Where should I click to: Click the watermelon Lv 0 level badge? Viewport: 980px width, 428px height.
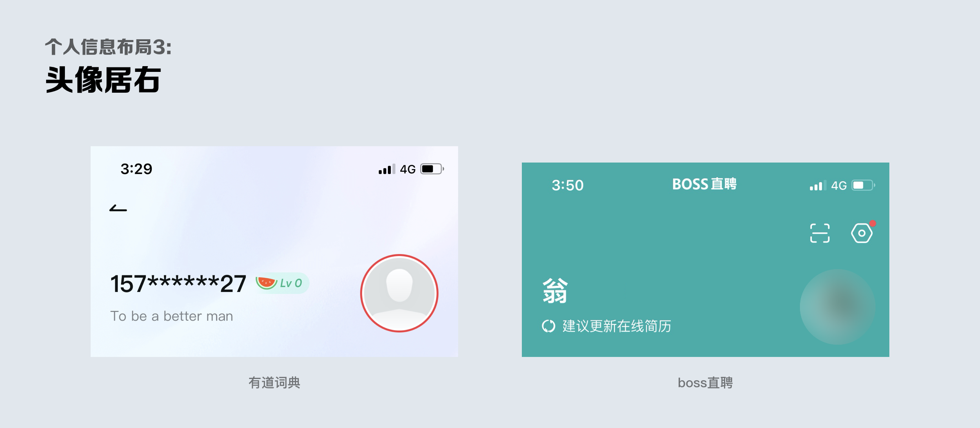282,283
